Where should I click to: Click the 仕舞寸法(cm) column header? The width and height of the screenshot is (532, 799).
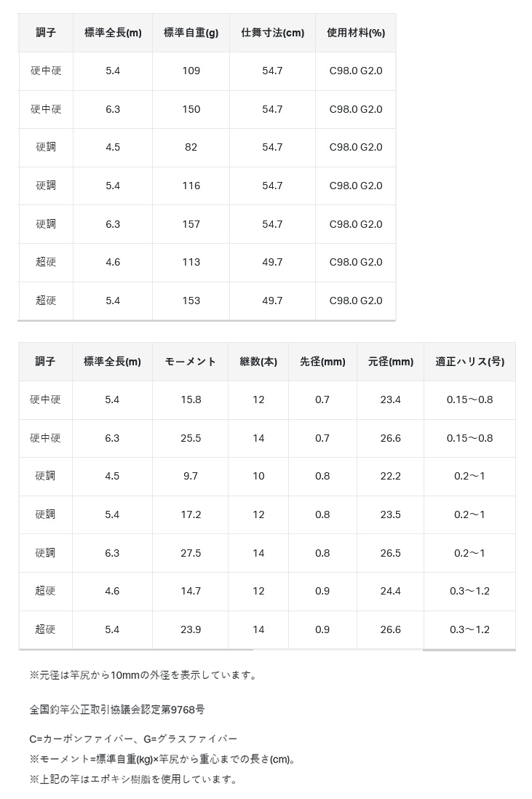coord(273,33)
